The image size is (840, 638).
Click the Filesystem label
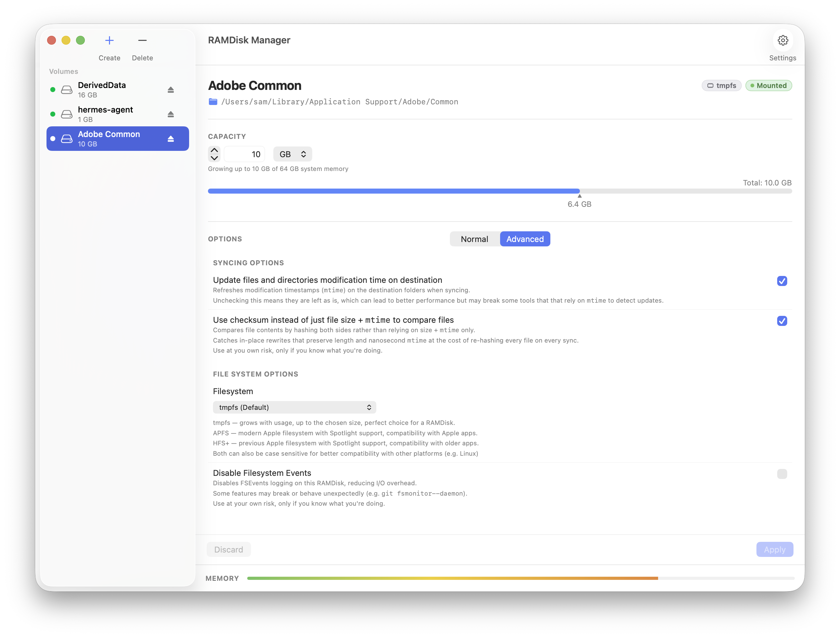233,391
